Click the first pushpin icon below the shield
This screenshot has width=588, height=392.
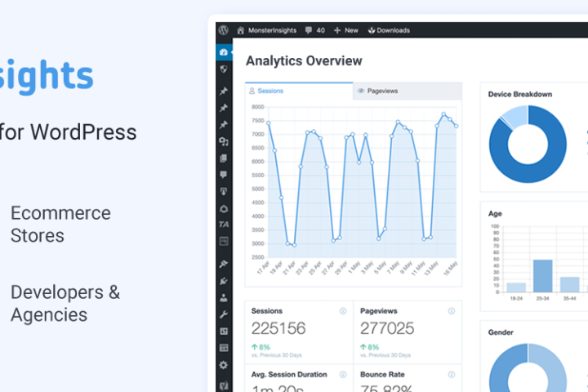(x=224, y=91)
